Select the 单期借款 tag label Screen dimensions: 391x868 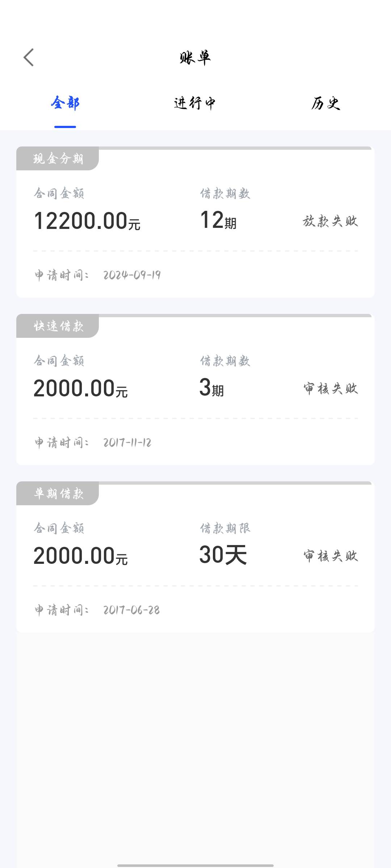pos(58,493)
